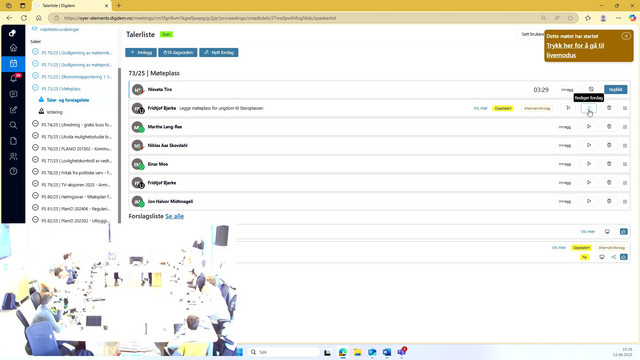
Task: Open Se alle link for Forslagsliste
Action: 174,216
